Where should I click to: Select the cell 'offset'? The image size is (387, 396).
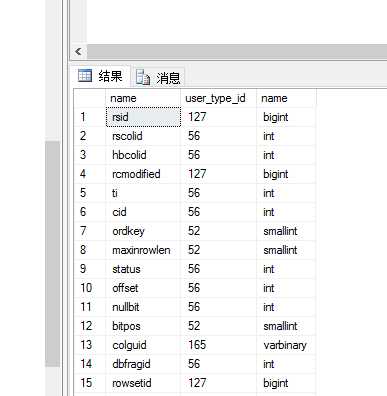tap(143, 288)
